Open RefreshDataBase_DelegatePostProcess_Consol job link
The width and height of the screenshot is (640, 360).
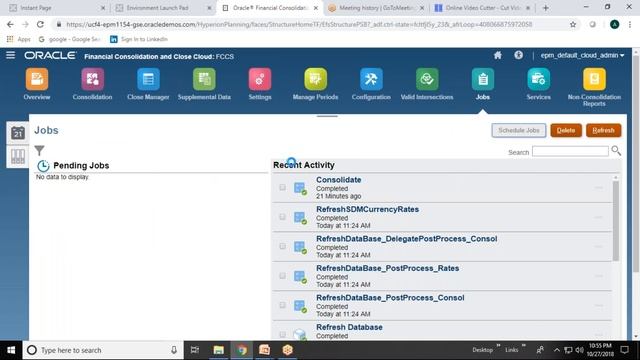[407, 238]
